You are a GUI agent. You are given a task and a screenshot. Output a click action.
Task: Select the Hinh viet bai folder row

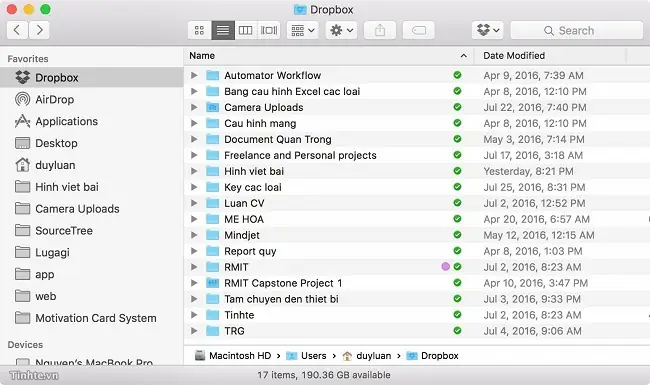[x=417, y=171]
